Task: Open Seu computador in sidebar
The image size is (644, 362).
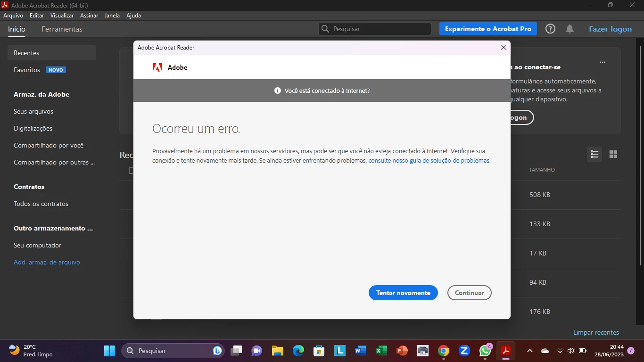Action: click(x=37, y=245)
